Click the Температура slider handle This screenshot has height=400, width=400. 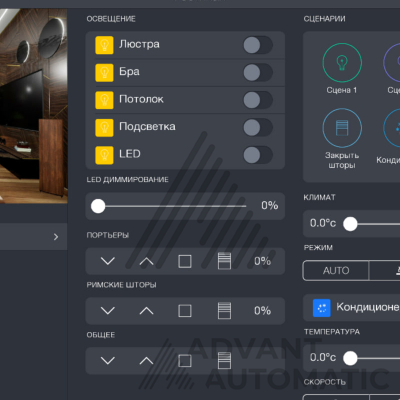click(x=350, y=358)
